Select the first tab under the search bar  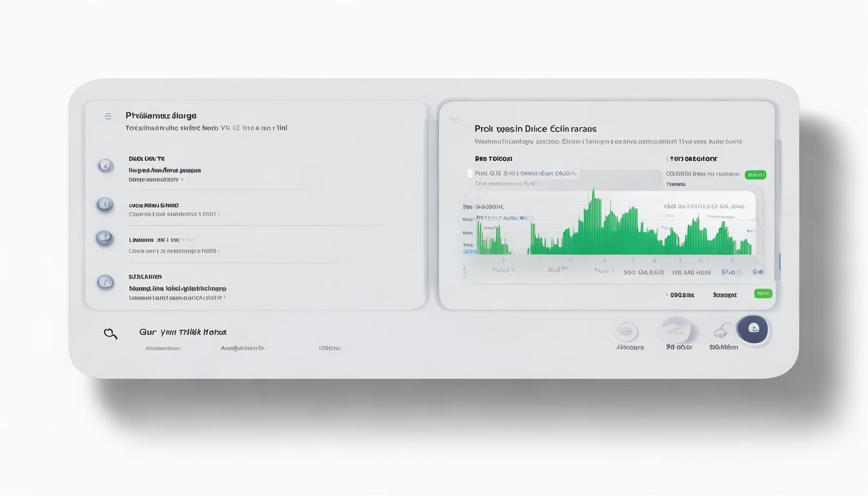click(163, 348)
